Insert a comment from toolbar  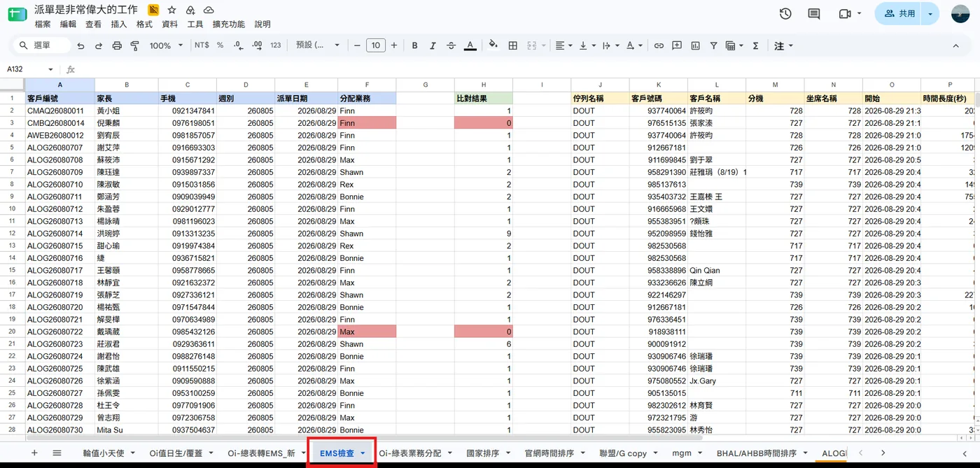[677, 45]
